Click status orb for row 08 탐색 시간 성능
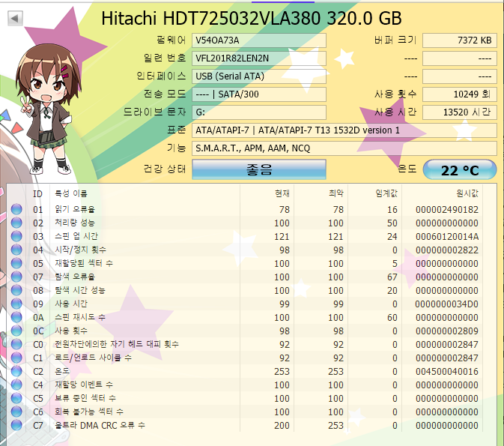 click(16, 291)
